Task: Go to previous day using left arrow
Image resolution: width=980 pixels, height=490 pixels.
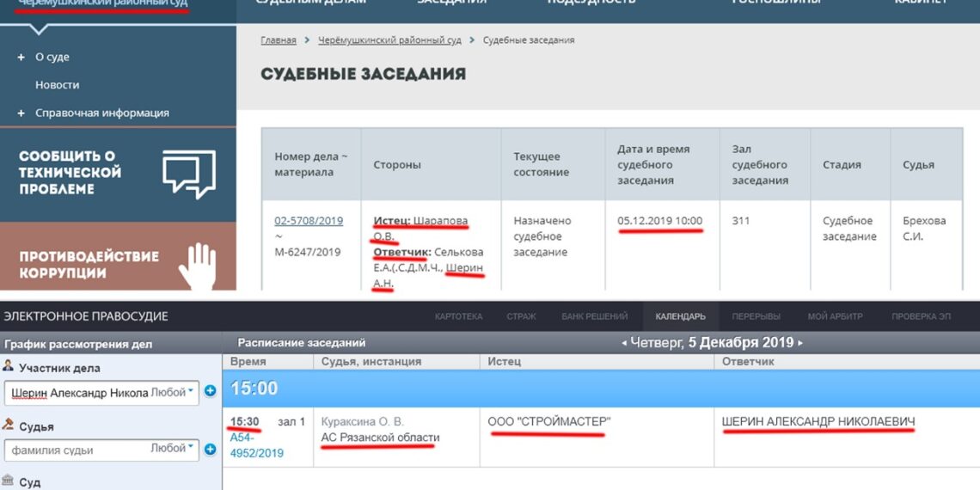Action: [624, 343]
